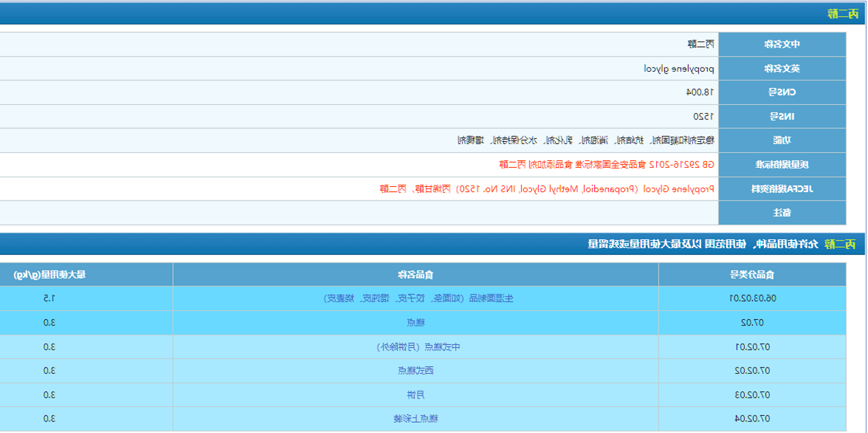Select food category number 07.02.01
868x433 pixels.
click(751, 346)
